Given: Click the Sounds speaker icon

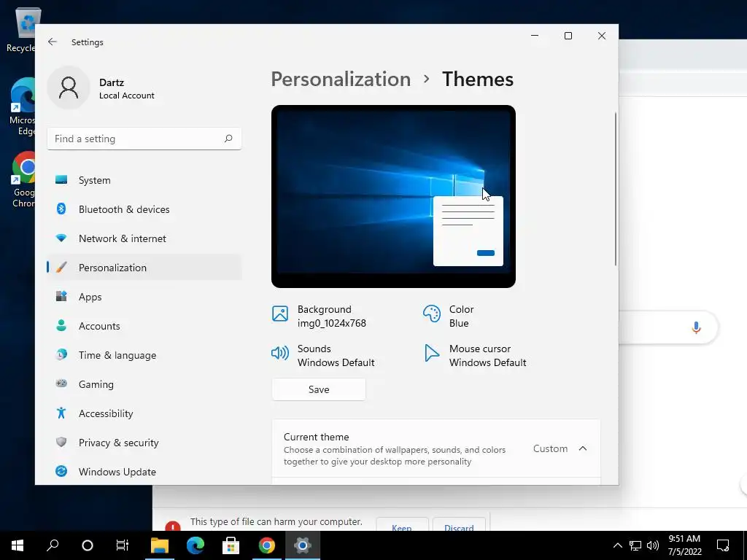Looking at the screenshot, I should (280, 353).
